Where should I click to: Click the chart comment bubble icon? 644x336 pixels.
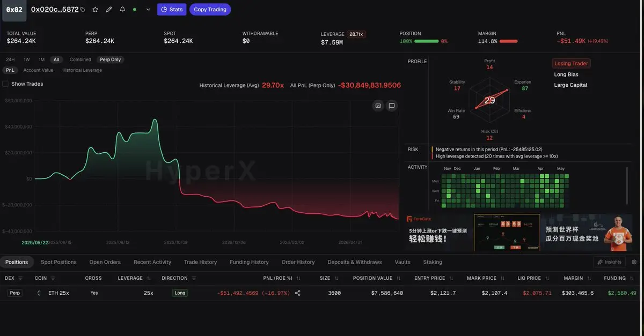click(392, 106)
